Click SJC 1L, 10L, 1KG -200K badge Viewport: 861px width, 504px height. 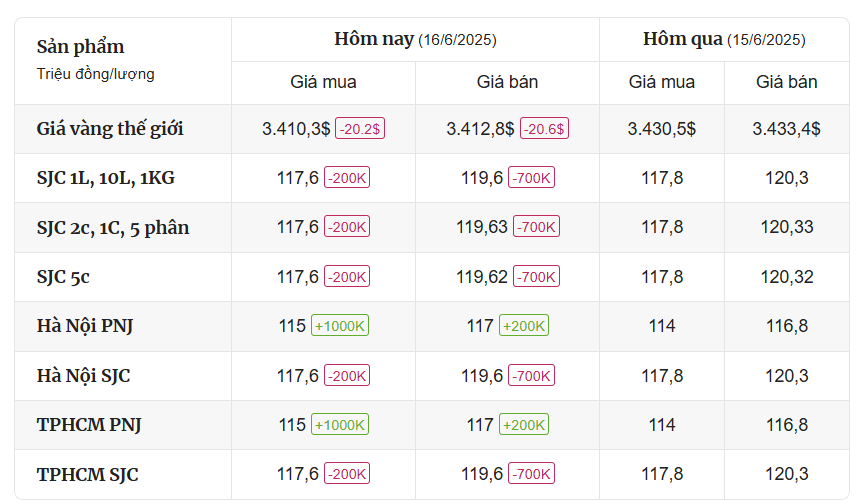click(347, 178)
